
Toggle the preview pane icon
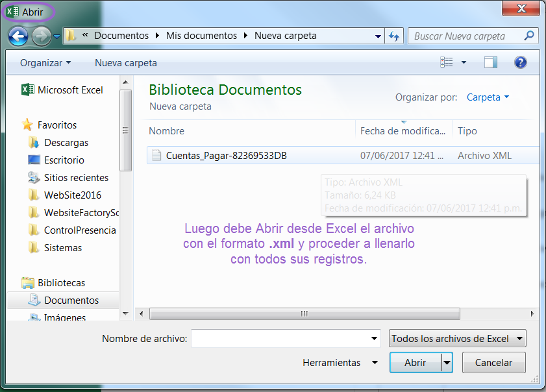(x=490, y=62)
